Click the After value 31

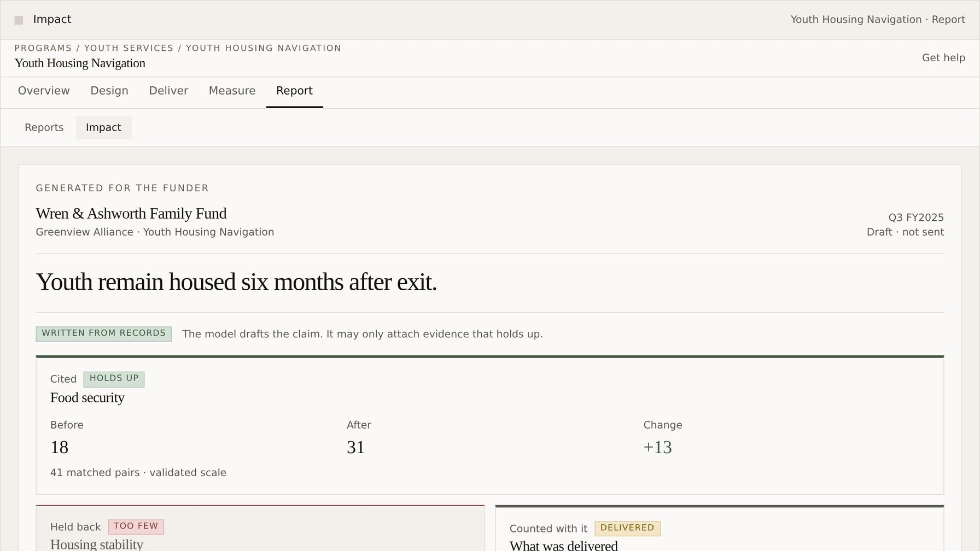coord(355,447)
